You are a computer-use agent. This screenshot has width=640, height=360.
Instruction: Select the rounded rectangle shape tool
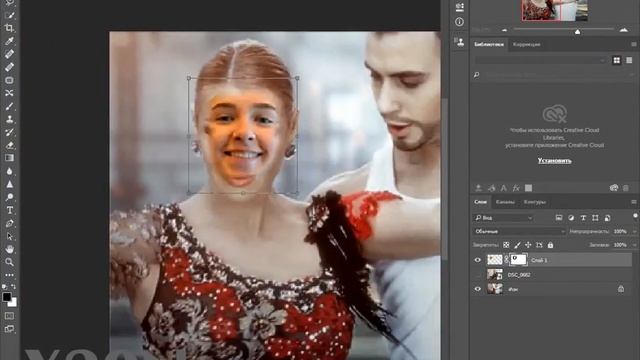[9, 80]
